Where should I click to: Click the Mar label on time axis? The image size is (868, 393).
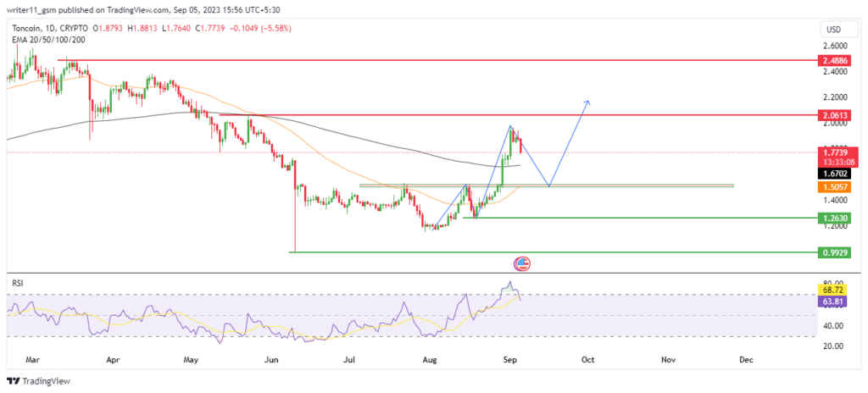click(x=31, y=360)
